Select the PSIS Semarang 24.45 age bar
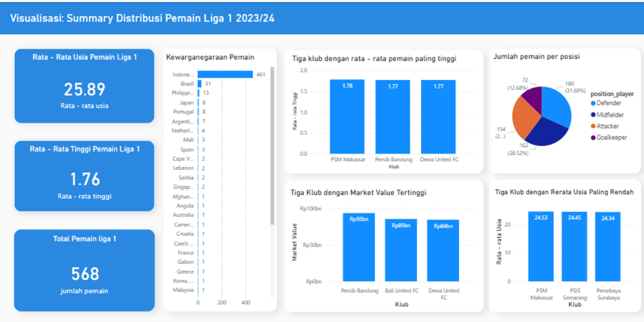This screenshot has width=644, height=322. 574,247
